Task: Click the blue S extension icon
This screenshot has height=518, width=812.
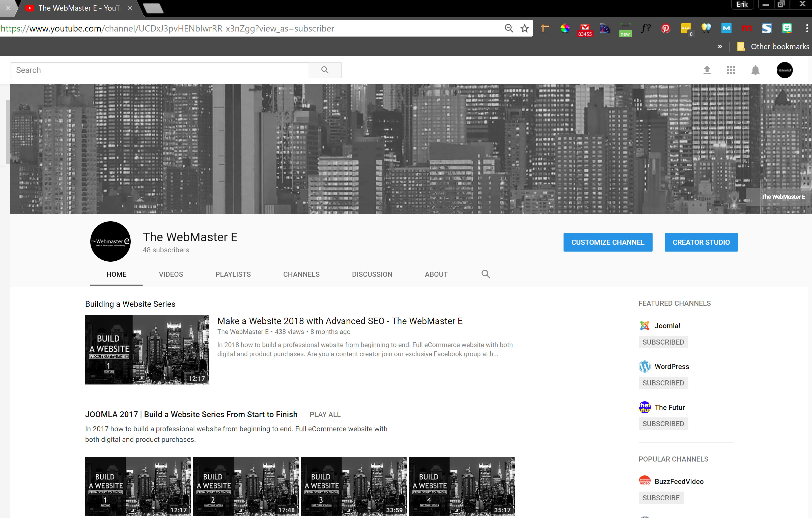Action: coord(767,28)
